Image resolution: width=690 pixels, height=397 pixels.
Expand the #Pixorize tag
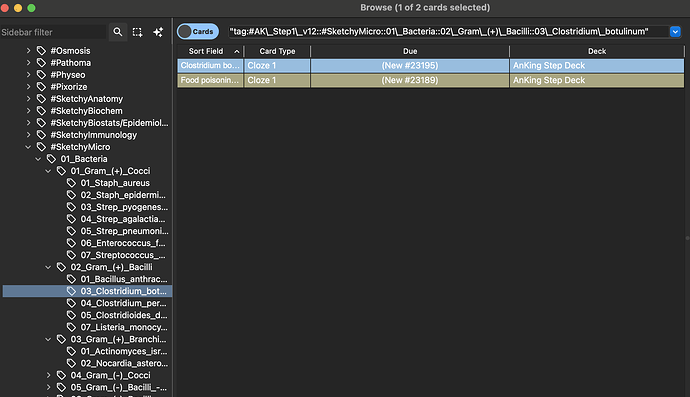click(28, 87)
